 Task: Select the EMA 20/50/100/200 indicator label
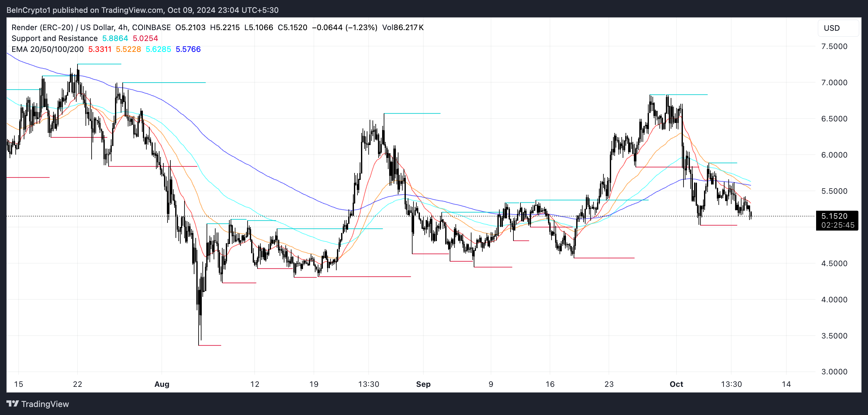tap(47, 49)
